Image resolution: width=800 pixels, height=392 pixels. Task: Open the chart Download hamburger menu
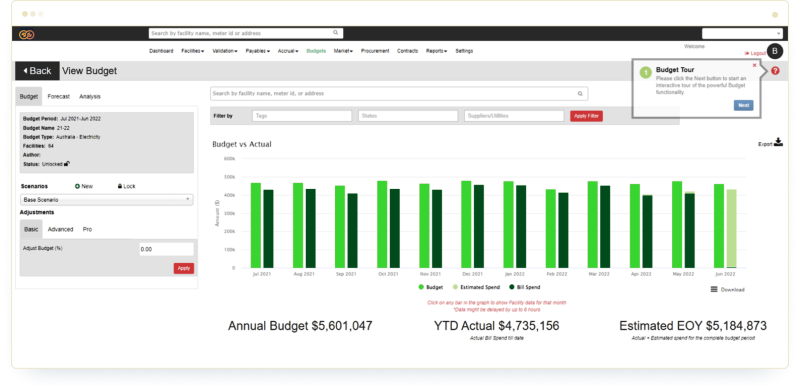(714, 289)
